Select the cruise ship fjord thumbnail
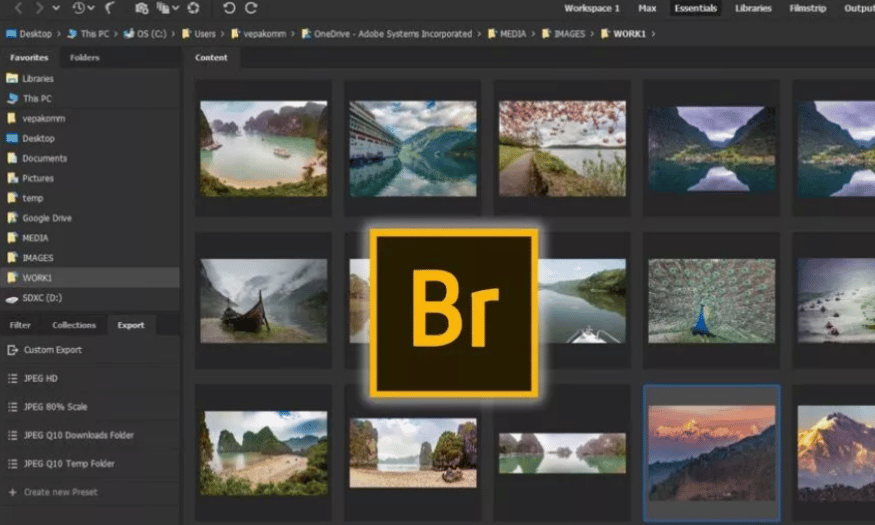The image size is (875, 525). tap(413, 148)
